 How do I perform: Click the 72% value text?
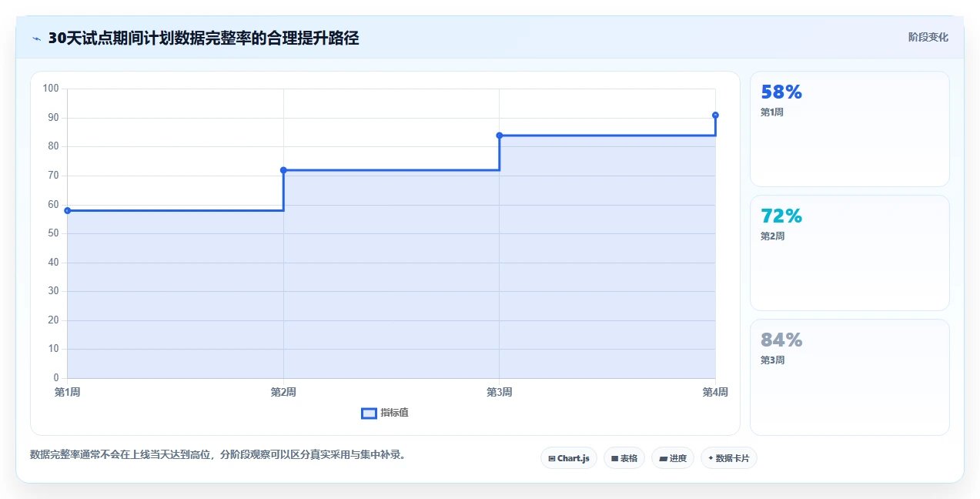(781, 216)
